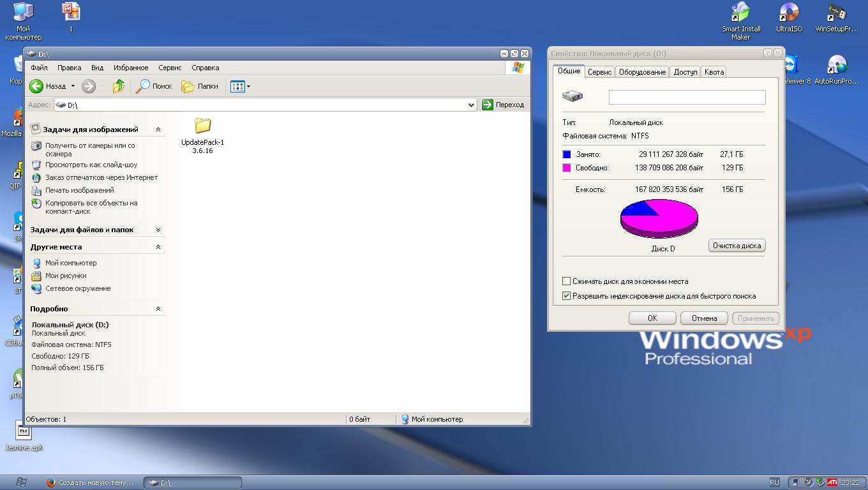The width and height of the screenshot is (868, 490).
Task: Select the AutoRunPro… desktop shortcut
Action: click(x=836, y=70)
